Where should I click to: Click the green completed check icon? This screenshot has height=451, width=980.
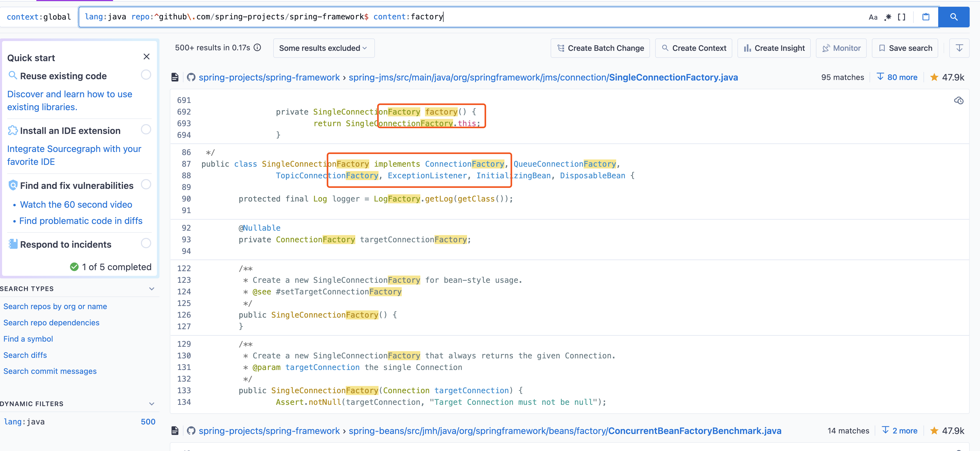tap(74, 267)
